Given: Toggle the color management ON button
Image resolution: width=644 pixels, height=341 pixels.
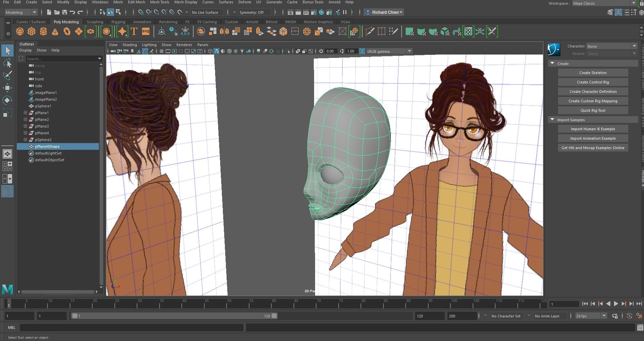Looking at the screenshot, I should tap(362, 51).
